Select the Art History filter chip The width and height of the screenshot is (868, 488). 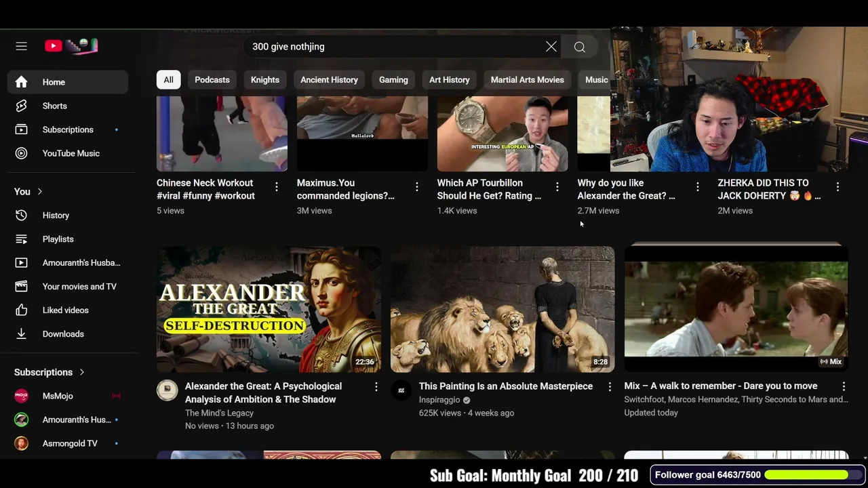[x=449, y=80]
